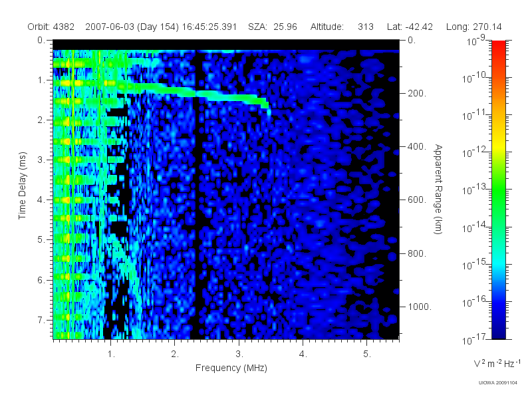Click the 'Orbit: 4382' header text

point(51,27)
